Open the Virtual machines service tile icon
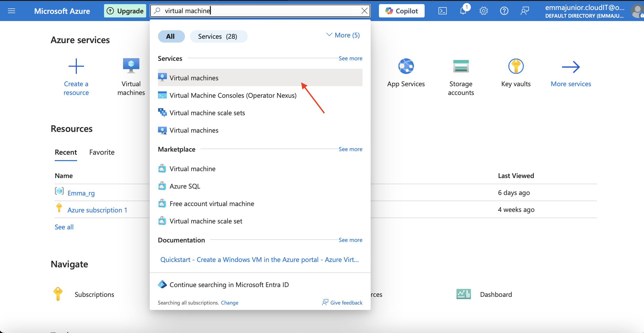Screen dimensions: 644x333 [x=131, y=66]
